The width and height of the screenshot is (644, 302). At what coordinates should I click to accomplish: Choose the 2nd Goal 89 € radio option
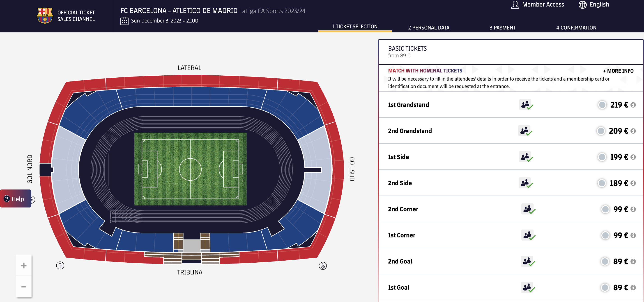click(x=605, y=261)
